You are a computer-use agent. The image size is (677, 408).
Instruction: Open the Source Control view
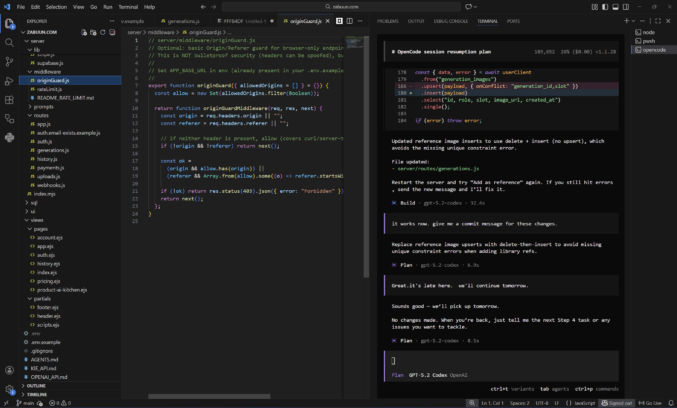[x=9, y=61]
